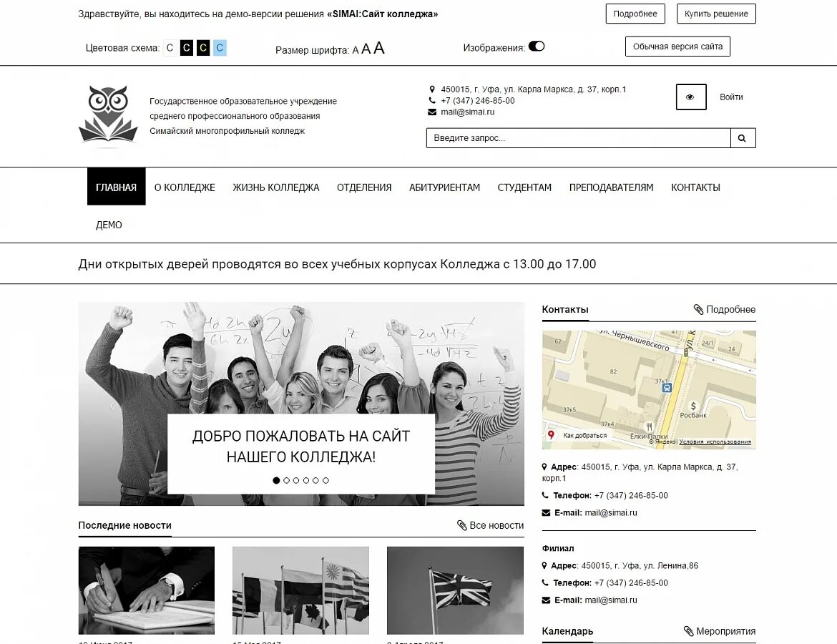Open the КОНТАКТЫ menu item
The image size is (837, 644).
click(x=695, y=187)
